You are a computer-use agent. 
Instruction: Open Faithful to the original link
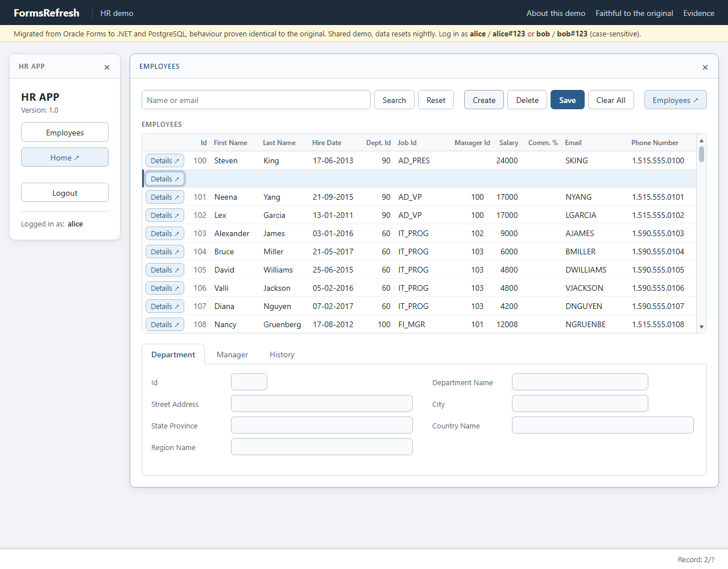pyautogui.click(x=634, y=13)
